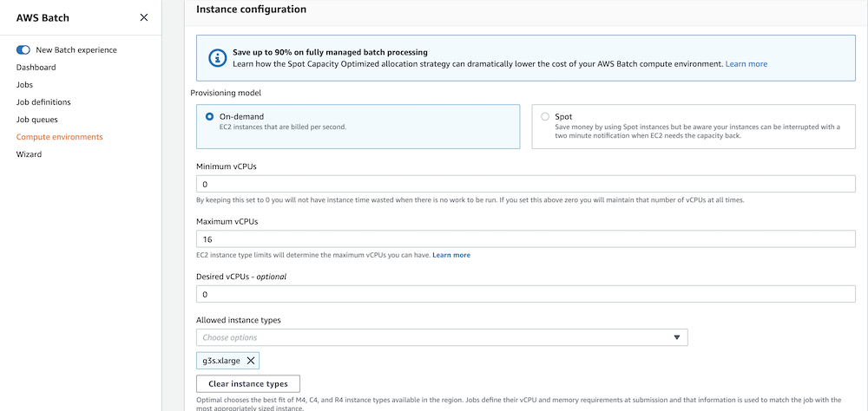The image size is (868, 411).
Task: Open Job queues in sidebar
Action: click(37, 120)
